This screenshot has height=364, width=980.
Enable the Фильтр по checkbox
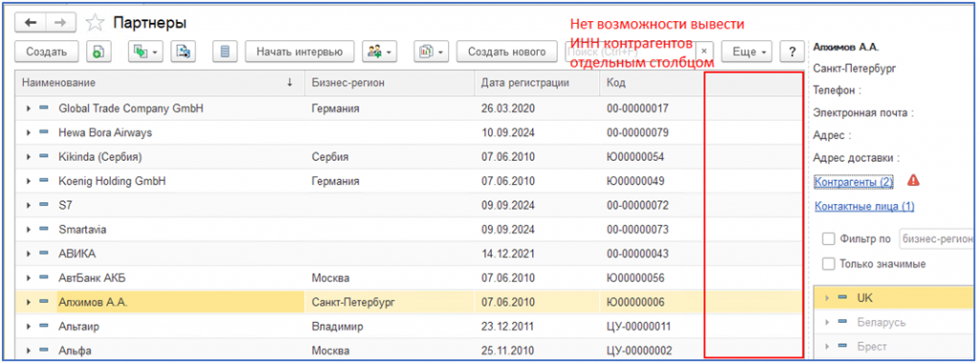point(829,239)
